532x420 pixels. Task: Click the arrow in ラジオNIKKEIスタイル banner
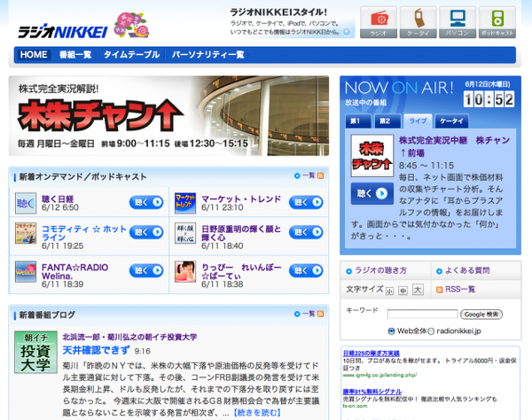click(x=347, y=32)
